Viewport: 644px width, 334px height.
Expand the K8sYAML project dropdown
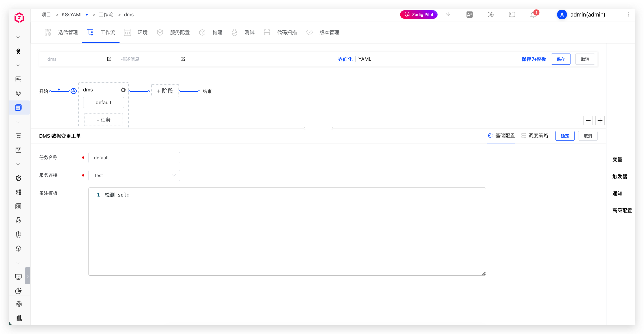coord(86,15)
